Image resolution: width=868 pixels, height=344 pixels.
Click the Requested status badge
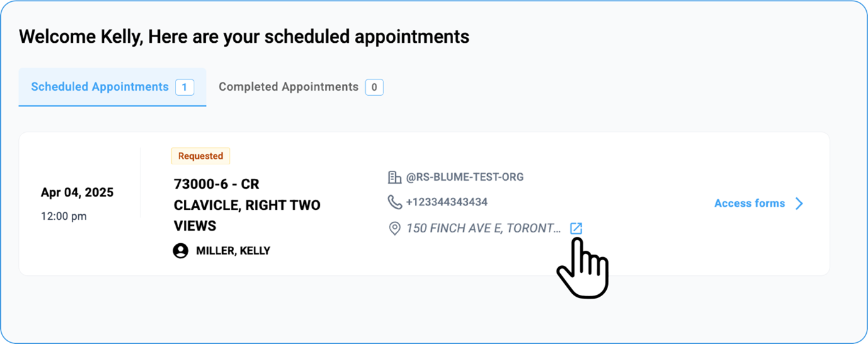coord(200,156)
